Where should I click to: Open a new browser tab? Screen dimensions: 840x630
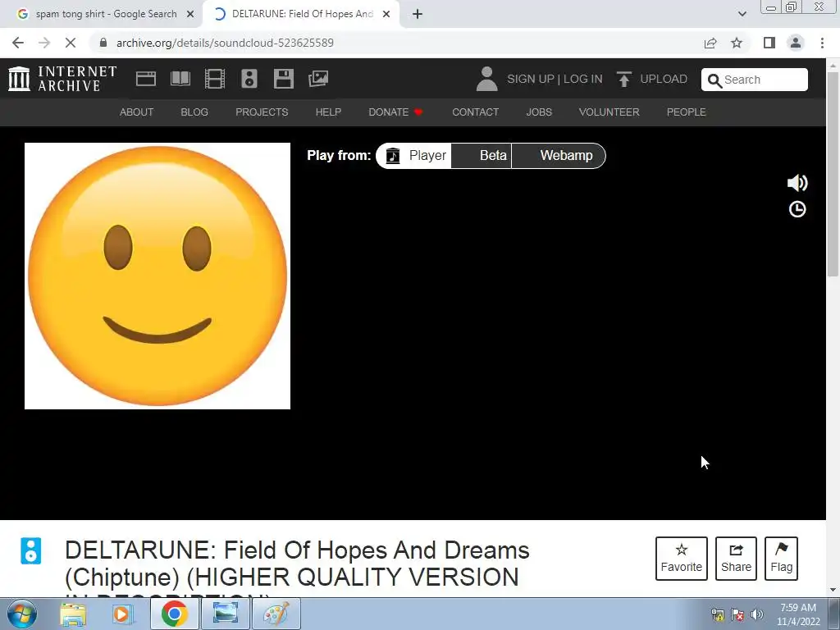(x=418, y=14)
